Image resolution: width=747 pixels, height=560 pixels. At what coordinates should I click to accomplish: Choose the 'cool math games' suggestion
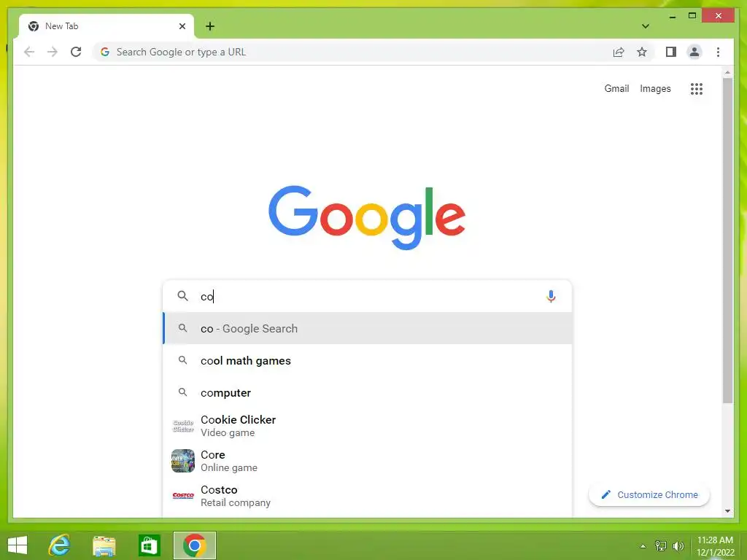(x=368, y=360)
